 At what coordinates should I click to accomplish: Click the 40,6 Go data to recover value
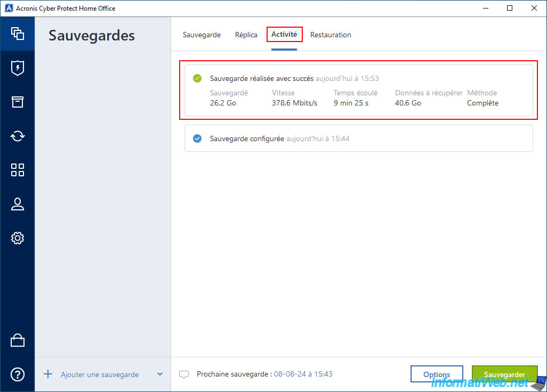point(408,103)
